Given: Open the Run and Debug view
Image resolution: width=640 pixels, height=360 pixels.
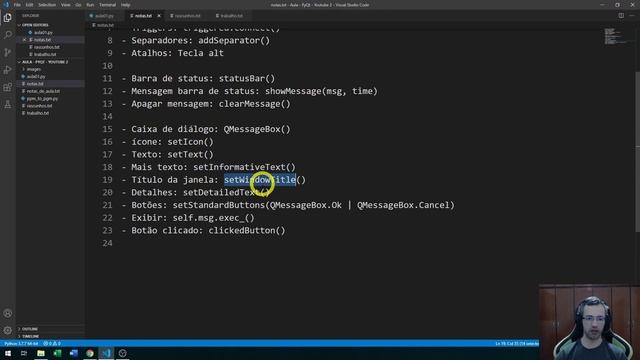Looking at the screenshot, I should pos(8,70).
